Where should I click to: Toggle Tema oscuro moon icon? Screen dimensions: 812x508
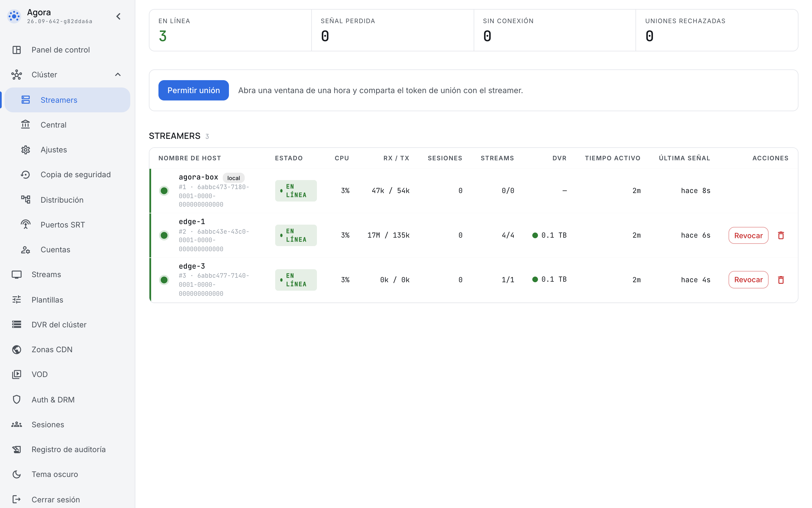point(16,474)
